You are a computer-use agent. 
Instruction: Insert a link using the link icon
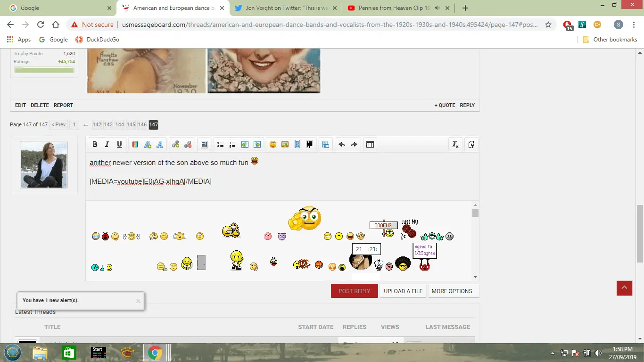click(175, 145)
